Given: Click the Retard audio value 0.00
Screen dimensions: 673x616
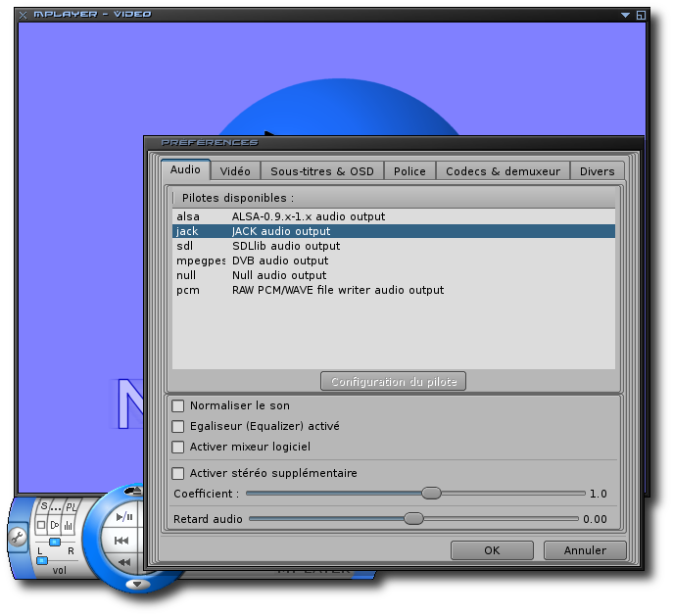Looking at the screenshot, I should pos(595,519).
